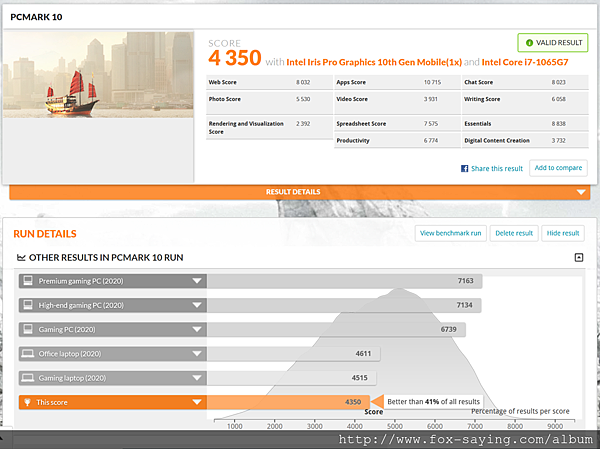
Task: Click the chart icon next to Other Results heading
Action: pos(21,258)
